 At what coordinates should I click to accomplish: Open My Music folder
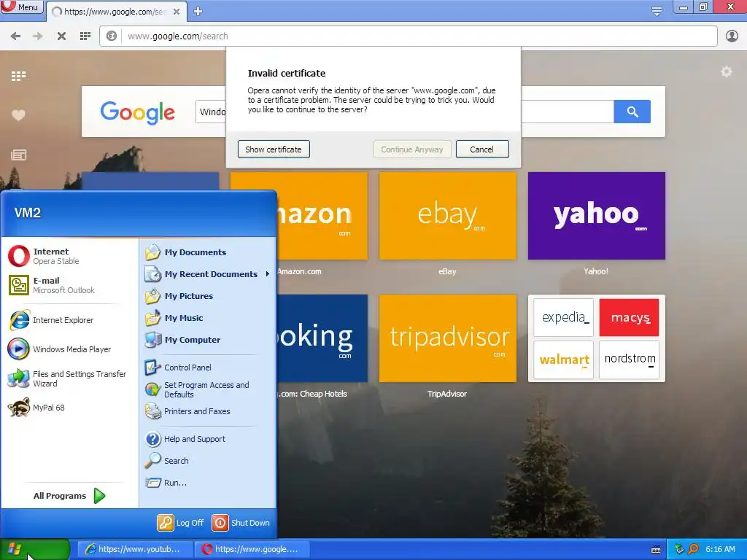click(208, 318)
